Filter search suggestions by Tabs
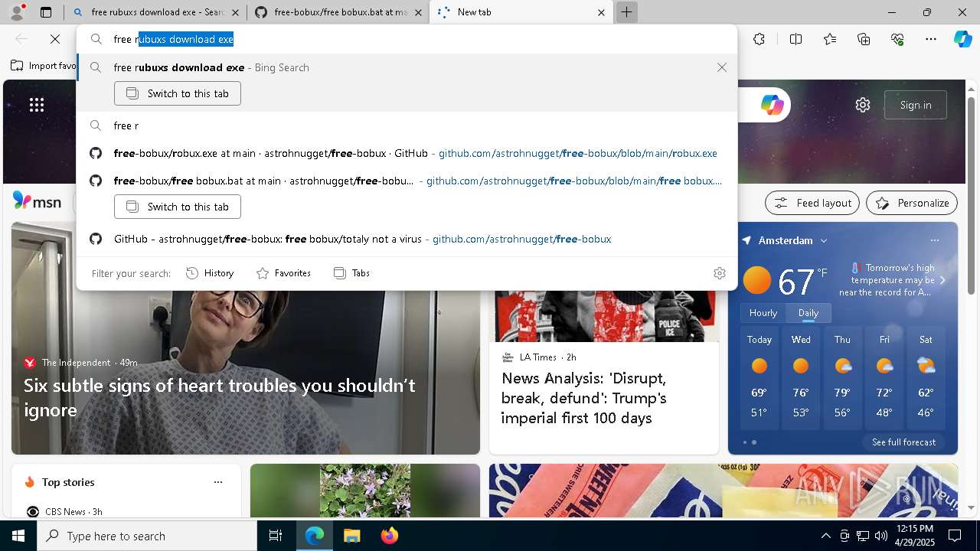 tap(352, 273)
